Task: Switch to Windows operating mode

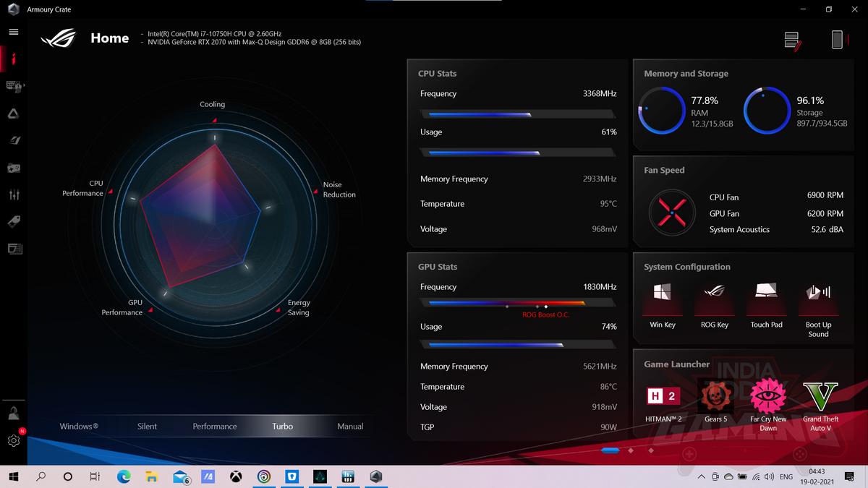Action: coord(79,427)
